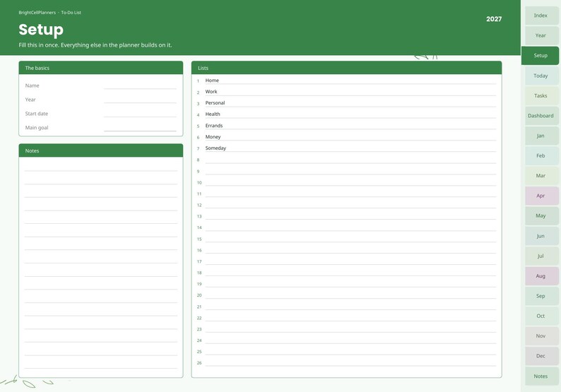Viewport: 561px width, 392px height.
Task: Click the 'Lists' panel header
Action: (x=347, y=68)
